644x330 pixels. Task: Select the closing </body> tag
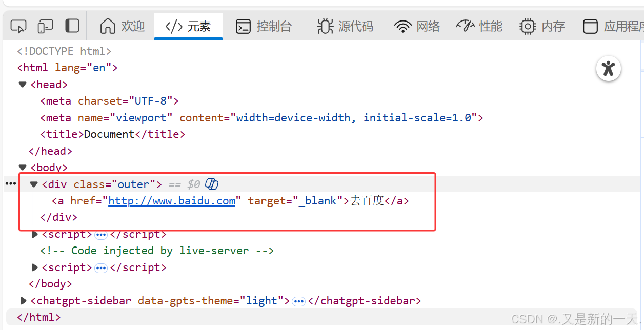pyautogui.click(x=51, y=284)
